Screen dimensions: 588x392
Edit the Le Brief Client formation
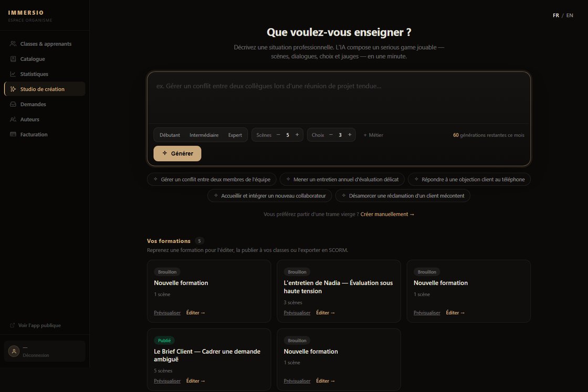[195, 381]
